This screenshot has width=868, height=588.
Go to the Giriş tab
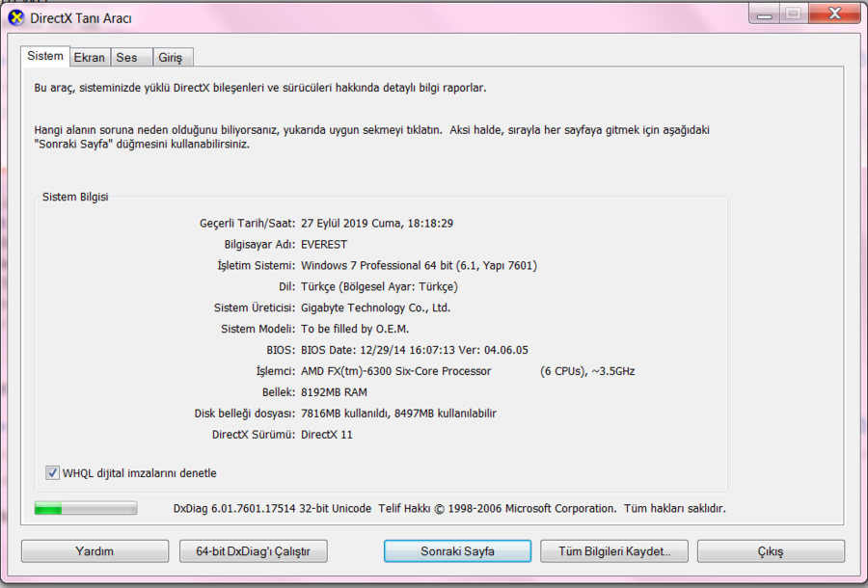[173, 58]
